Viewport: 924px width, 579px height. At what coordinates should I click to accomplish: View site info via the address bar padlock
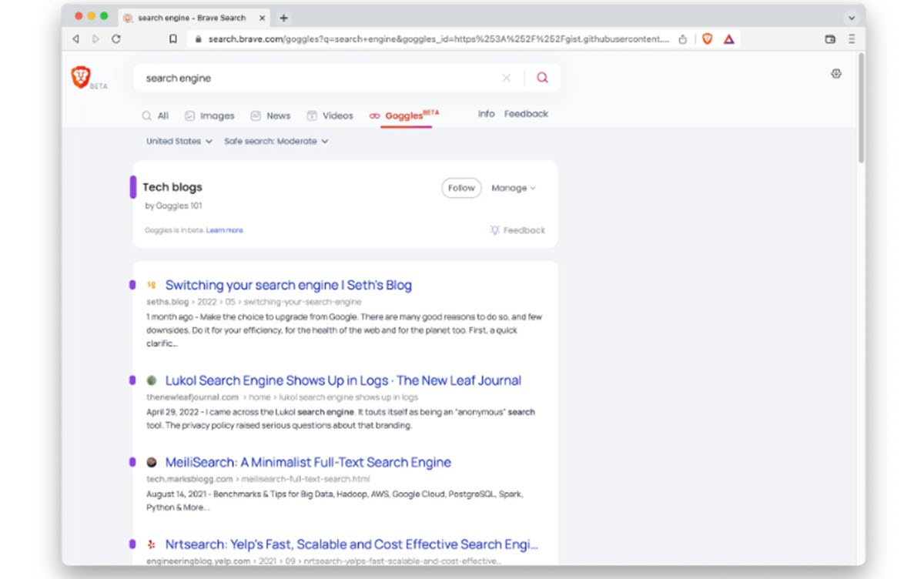point(198,39)
